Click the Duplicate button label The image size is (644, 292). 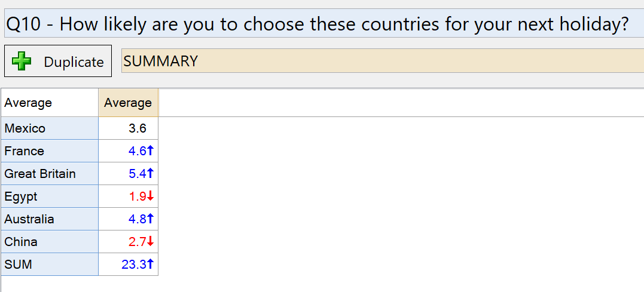(x=74, y=62)
